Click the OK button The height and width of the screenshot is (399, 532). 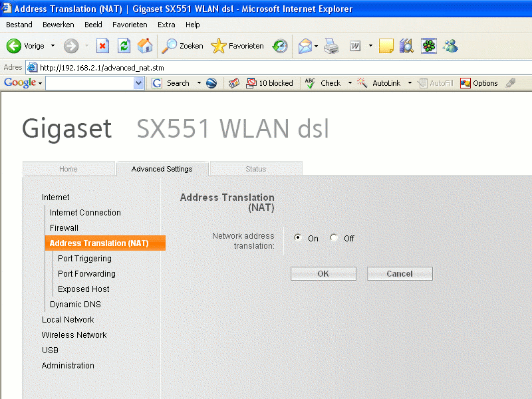click(323, 273)
